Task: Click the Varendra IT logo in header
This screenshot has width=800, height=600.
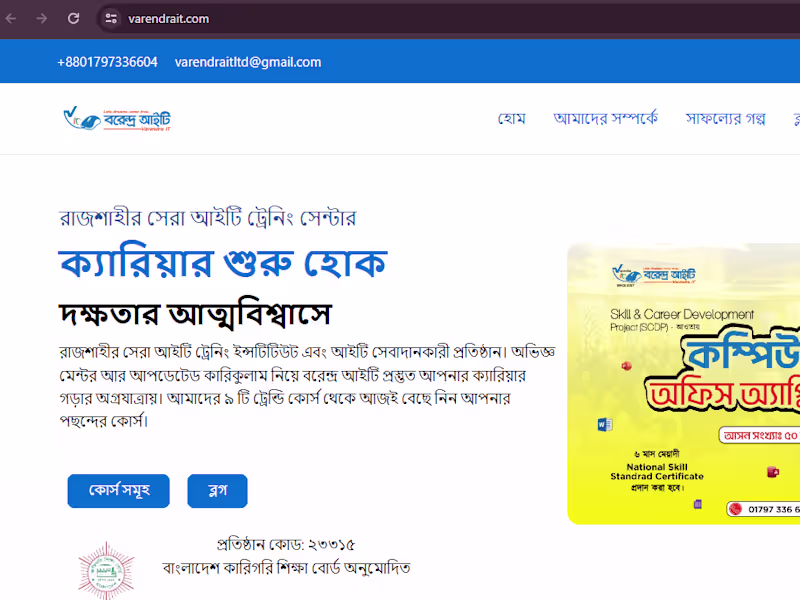Action: [x=117, y=119]
